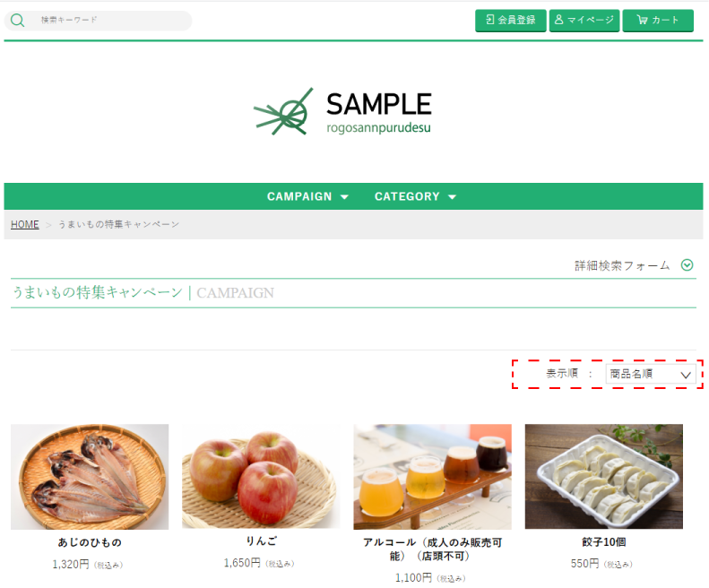Click the HOME breadcrumb link
Image resolution: width=709 pixels, height=588 pixels.
pyautogui.click(x=25, y=224)
